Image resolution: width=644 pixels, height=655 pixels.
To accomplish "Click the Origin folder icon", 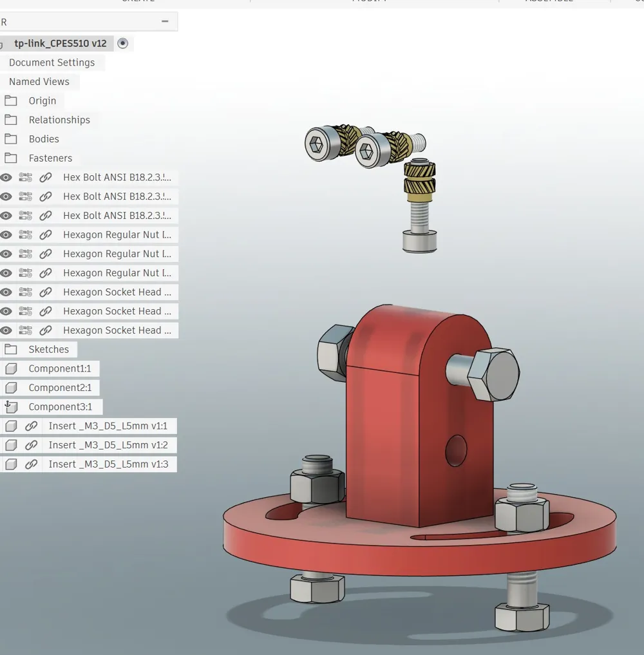I will click(11, 100).
